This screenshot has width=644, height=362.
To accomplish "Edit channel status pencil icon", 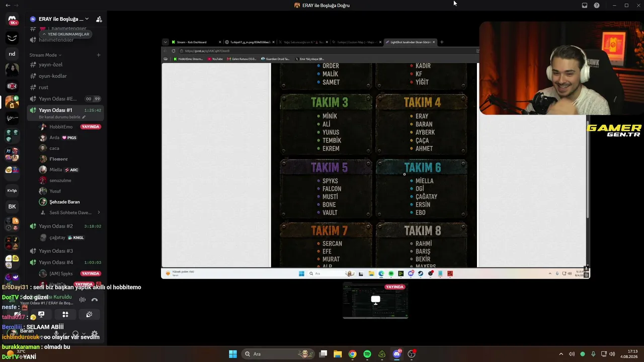I will click(x=84, y=117).
